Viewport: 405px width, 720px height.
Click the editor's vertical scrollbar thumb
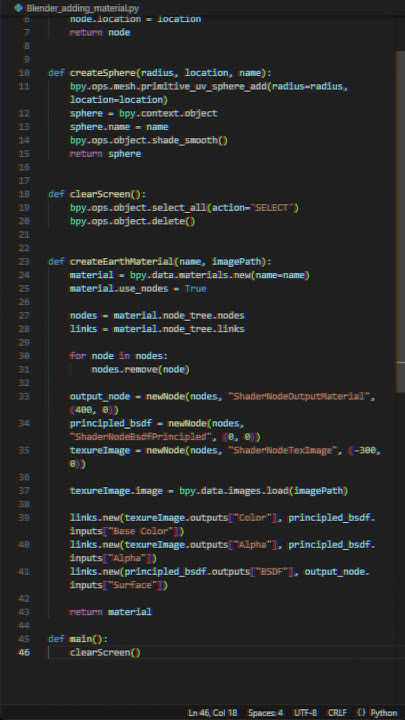pos(400,220)
